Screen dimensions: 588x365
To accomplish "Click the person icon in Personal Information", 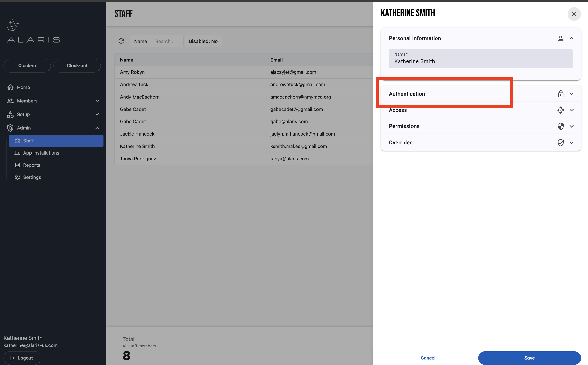I will tap(561, 38).
